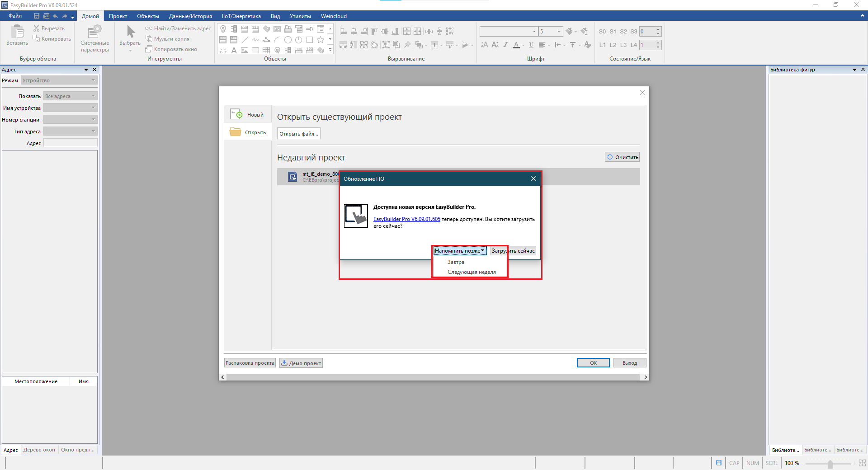Insert a text (A) object

(x=234, y=50)
